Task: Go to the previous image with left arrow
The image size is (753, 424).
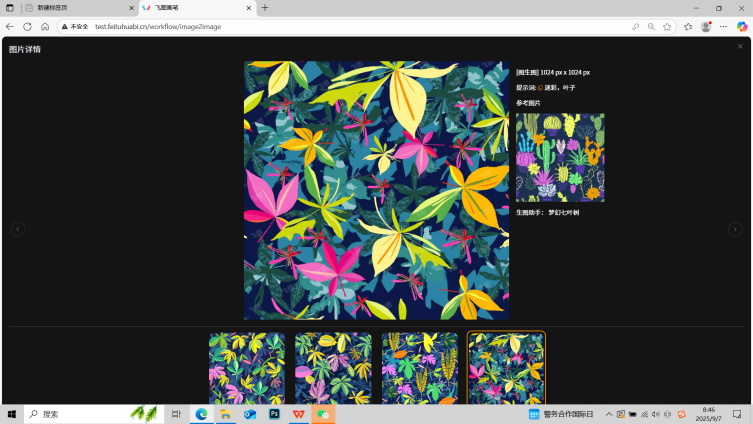Action: point(18,229)
